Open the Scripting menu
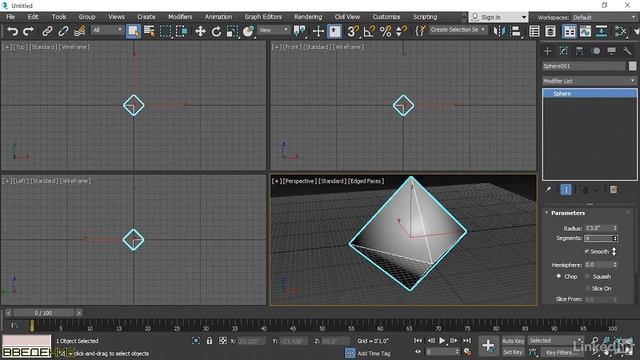The image size is (640, 360). click(x=425, y=17)
